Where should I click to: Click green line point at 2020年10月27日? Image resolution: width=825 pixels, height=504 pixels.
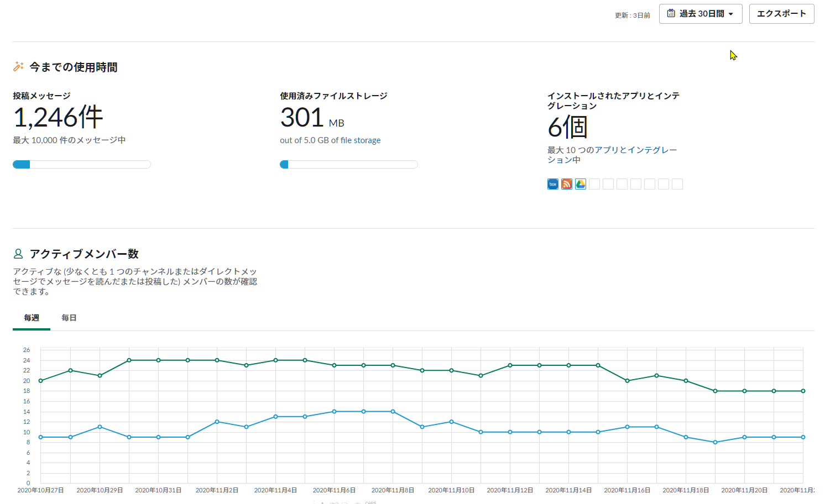pyautogui.click(x=41, y=381)
